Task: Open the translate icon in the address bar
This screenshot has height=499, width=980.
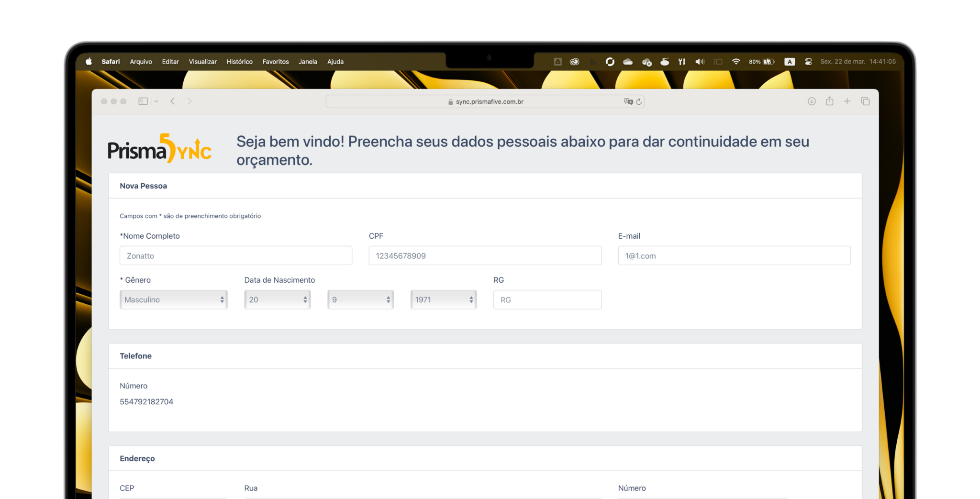Action: point(627,101)
